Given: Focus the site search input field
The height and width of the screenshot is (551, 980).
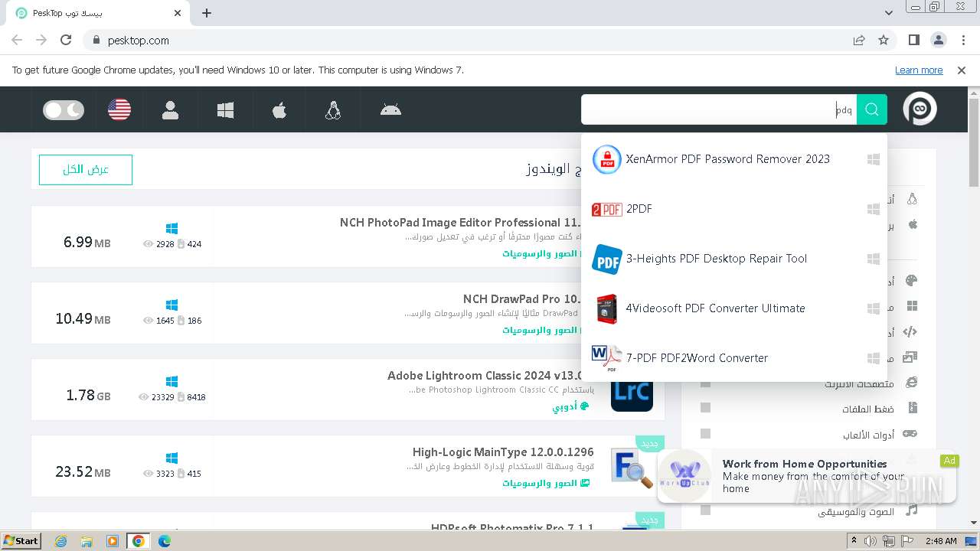Looking at the screenshot, I should tap(719, 109).
